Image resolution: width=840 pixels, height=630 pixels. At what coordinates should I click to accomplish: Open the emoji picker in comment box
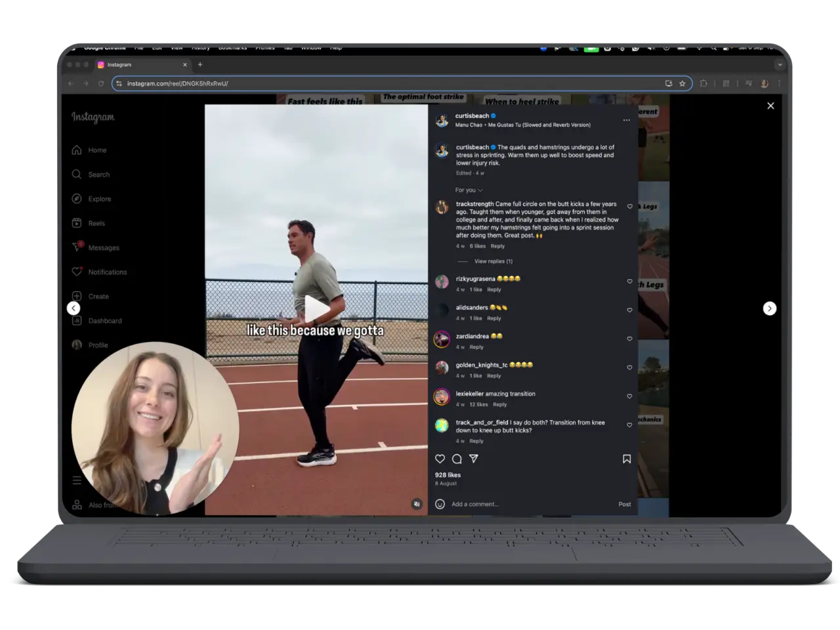point(440,504)
